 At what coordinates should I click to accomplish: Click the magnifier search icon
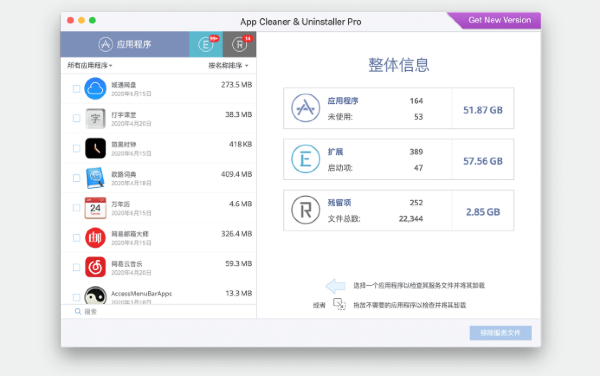[x=78, y=311]
